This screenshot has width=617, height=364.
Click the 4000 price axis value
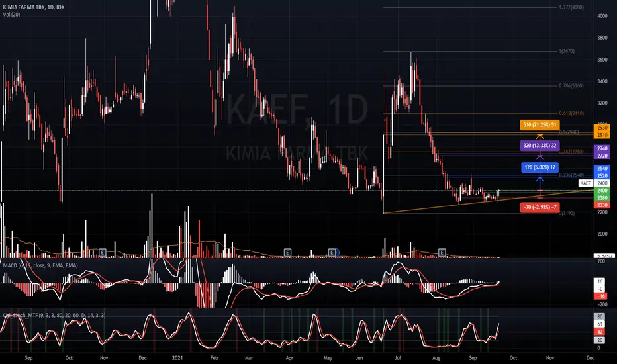coord(602,16)
